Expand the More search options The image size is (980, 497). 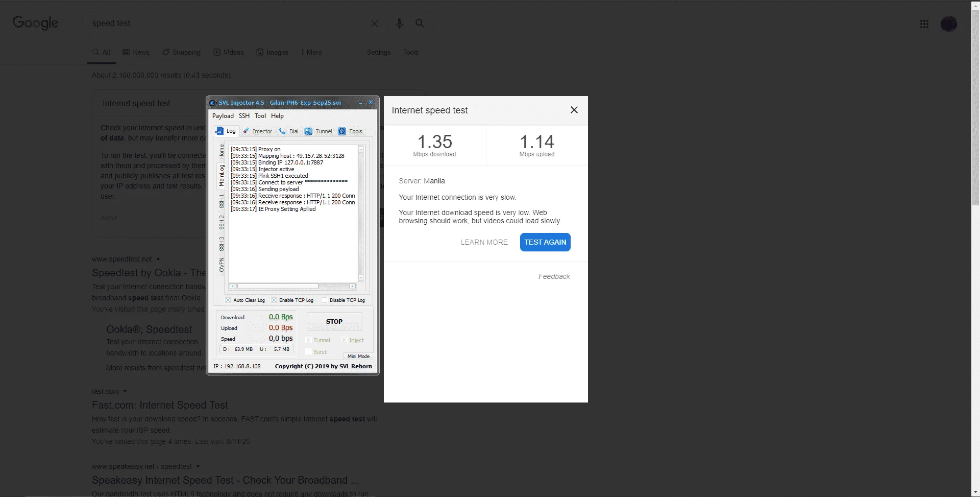311,52
